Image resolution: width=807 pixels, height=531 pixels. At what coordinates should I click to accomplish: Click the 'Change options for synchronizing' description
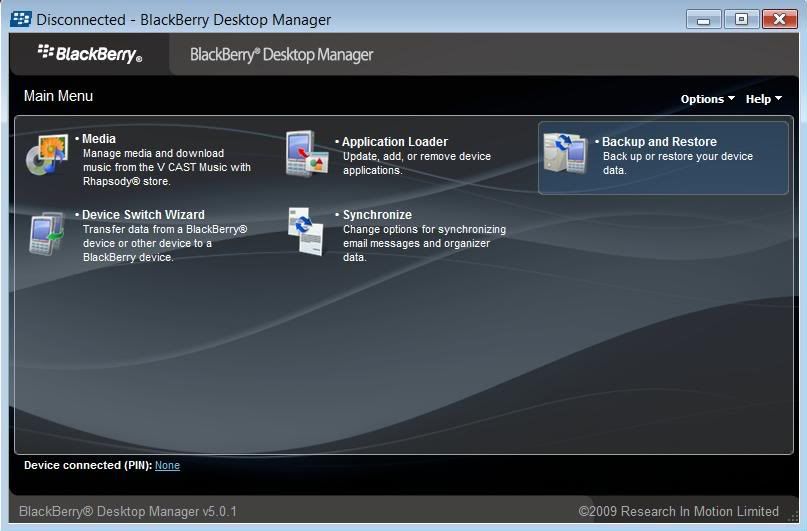click(x=425, y=243)
